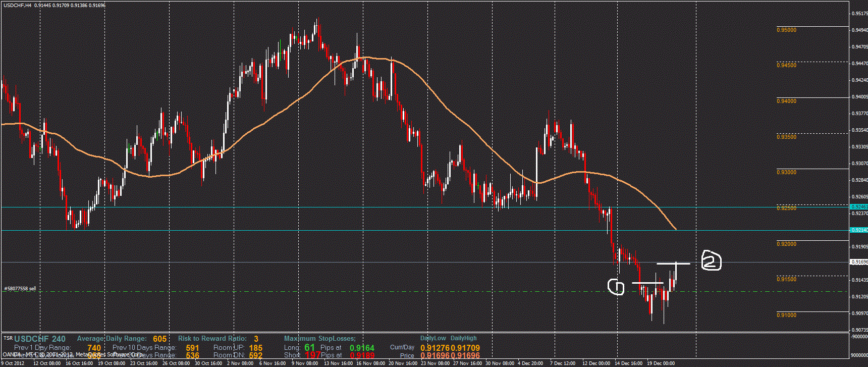Click the DailyHigh value 0.91709
Screen dimensions: 868x367
465,348
